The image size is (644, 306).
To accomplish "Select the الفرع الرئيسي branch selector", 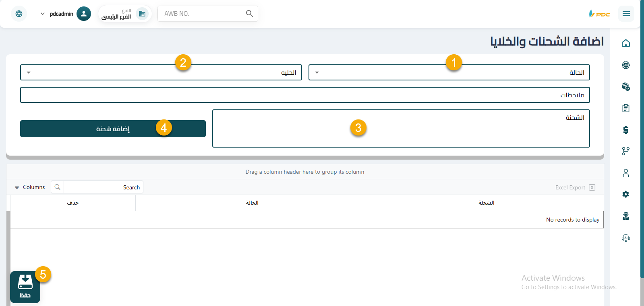I will (125, 14).
